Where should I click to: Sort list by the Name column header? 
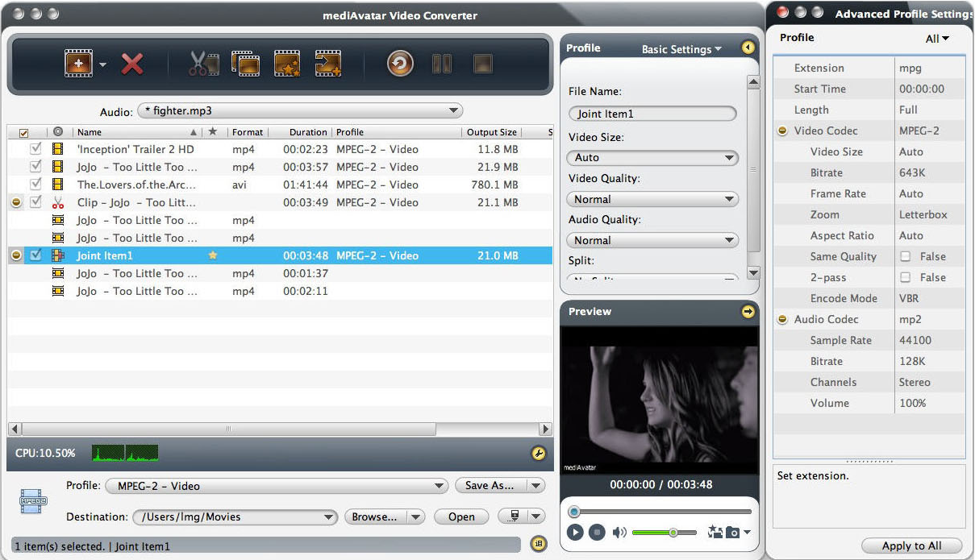click(136, 132)
